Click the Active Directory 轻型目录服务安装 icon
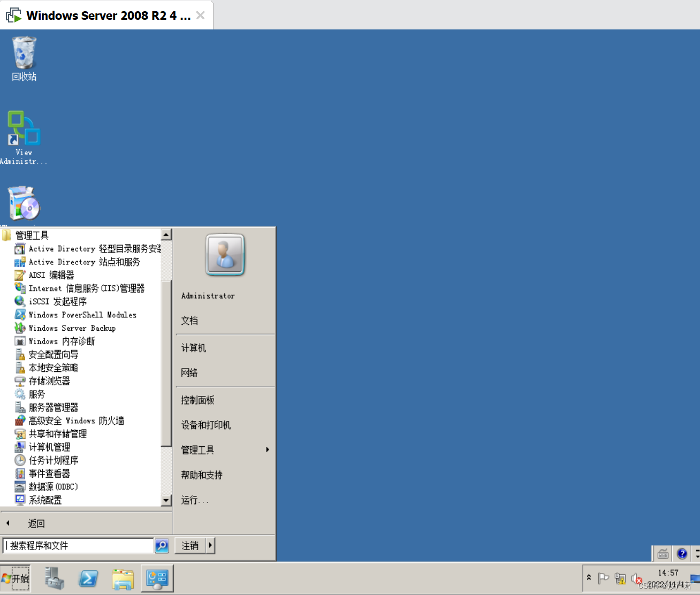 (x=20, y=249)
